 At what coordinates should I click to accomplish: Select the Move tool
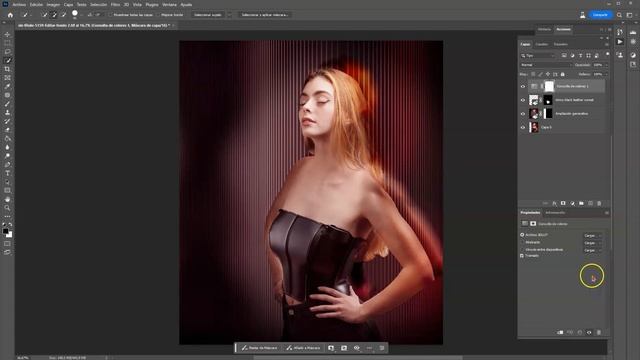(x=7, y=35)
